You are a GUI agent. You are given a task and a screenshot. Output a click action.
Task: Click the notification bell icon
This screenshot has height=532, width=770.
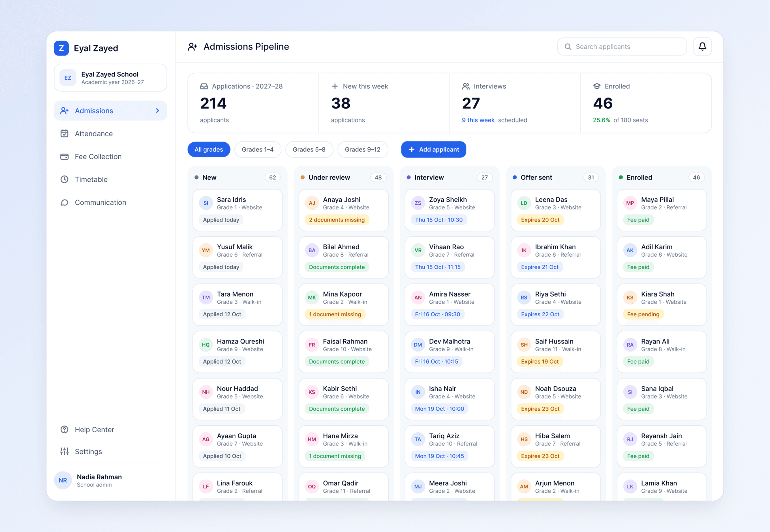pos(702,47)
